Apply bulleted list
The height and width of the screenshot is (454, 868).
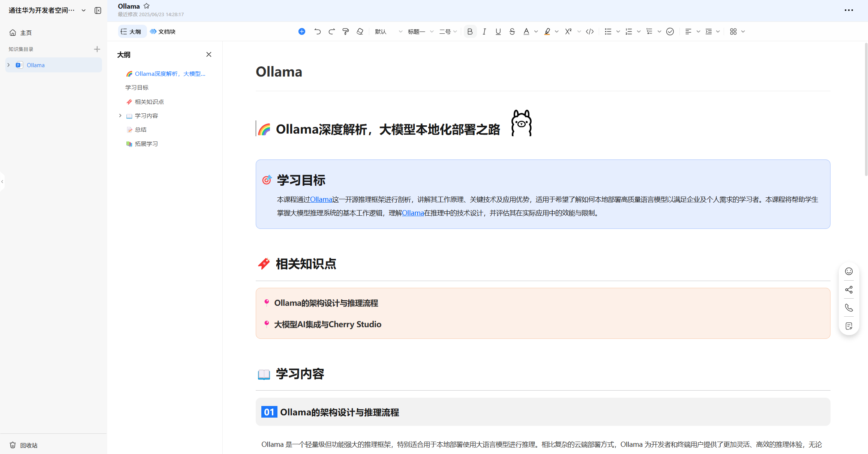608,32
